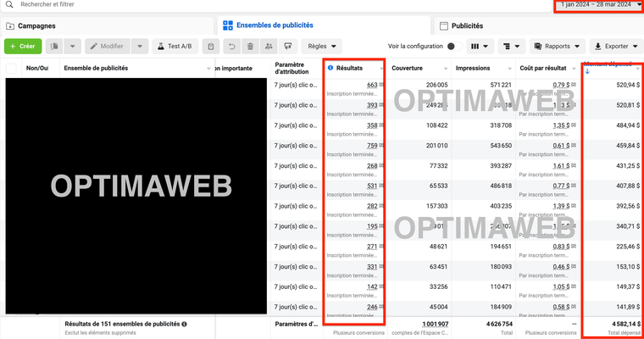Click the result value 531
Image resolution: width=644 pixels, height=339 pixels.
tap(372, 186)
